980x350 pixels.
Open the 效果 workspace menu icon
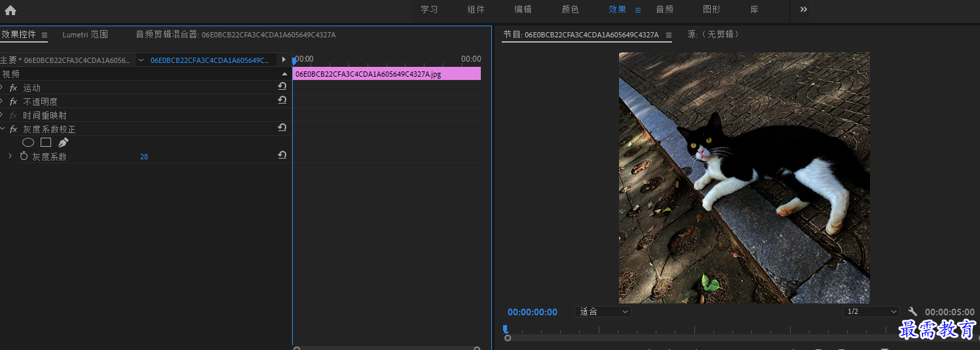point(638,10)
